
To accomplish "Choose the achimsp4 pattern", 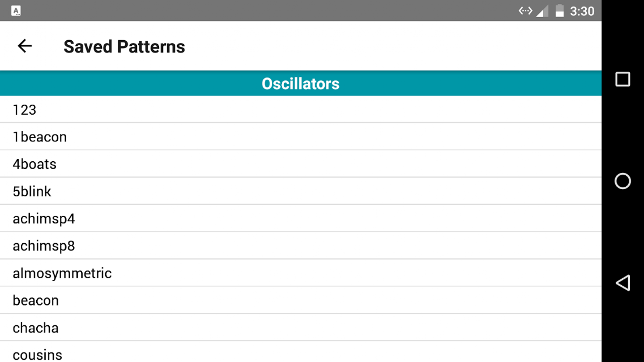I will pos(300,218).
